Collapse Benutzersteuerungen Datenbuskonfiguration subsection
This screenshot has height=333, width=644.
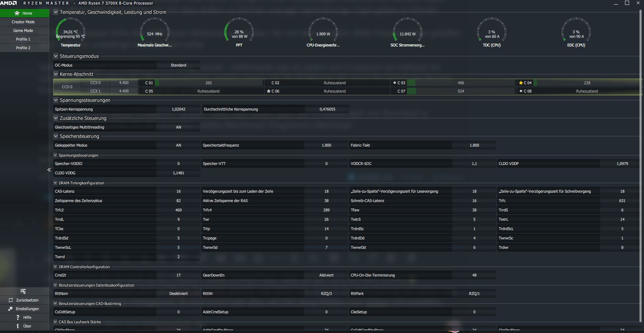[55, 285]
